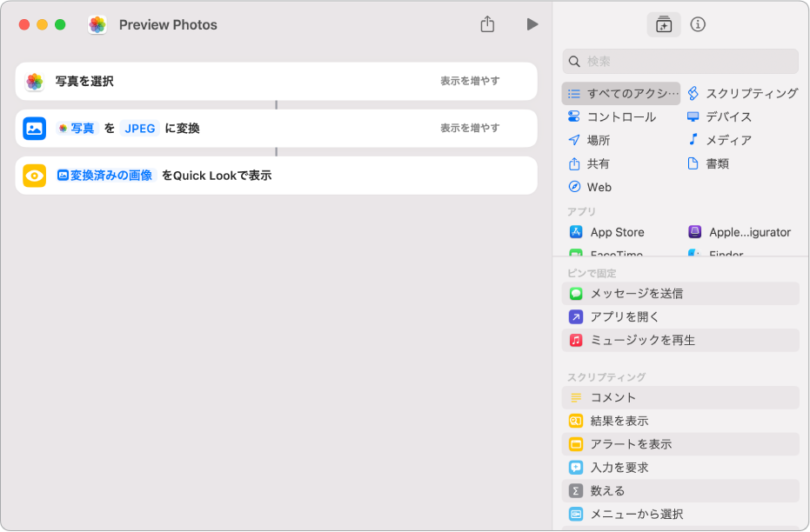Viewport: 810px width, 532px height.
Task: Select the デバイス category label
Action: 728,116
